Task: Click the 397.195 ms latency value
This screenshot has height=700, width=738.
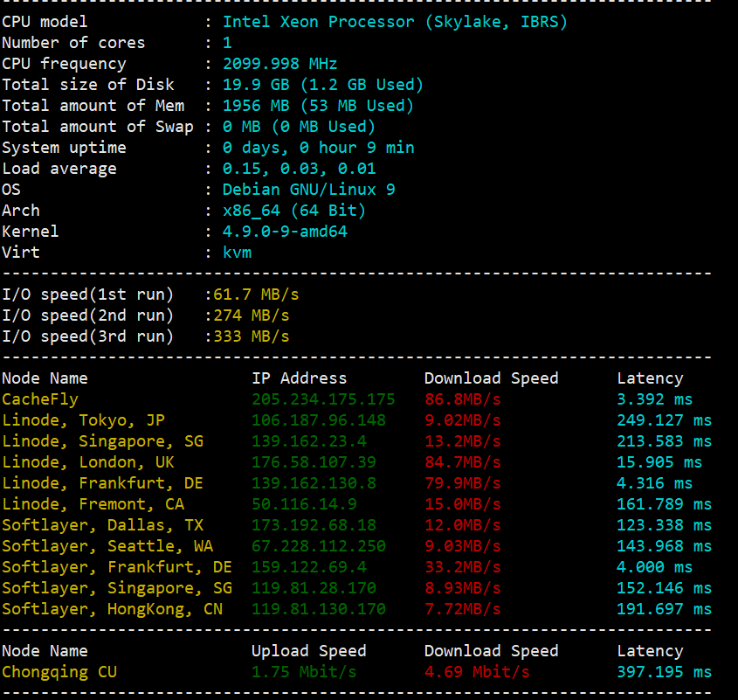Action: [665, 672]
